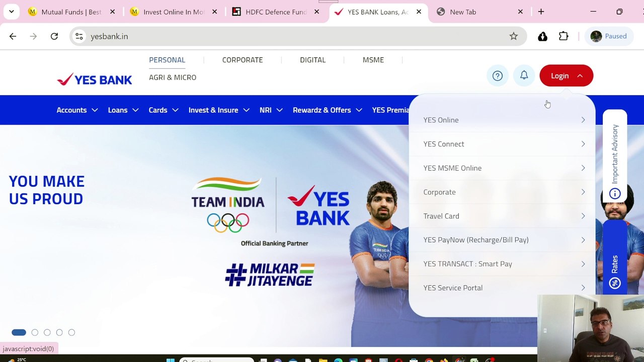This screenshot has width=644, height=362.
Task: Open the download manager extension icon
Action: tap(542, 36)
